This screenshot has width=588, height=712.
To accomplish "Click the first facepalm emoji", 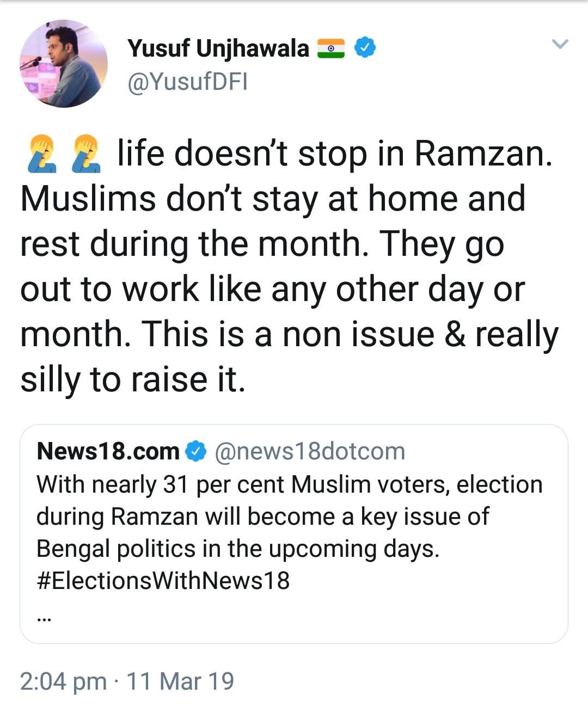I will point(41,155).
